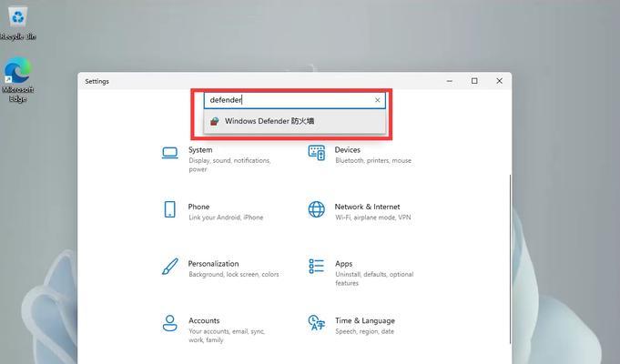Viewport: 620px width, 364px height.
Task: Open the Microsoft Edge desktop shortcut
Action: tap(18, 79)
